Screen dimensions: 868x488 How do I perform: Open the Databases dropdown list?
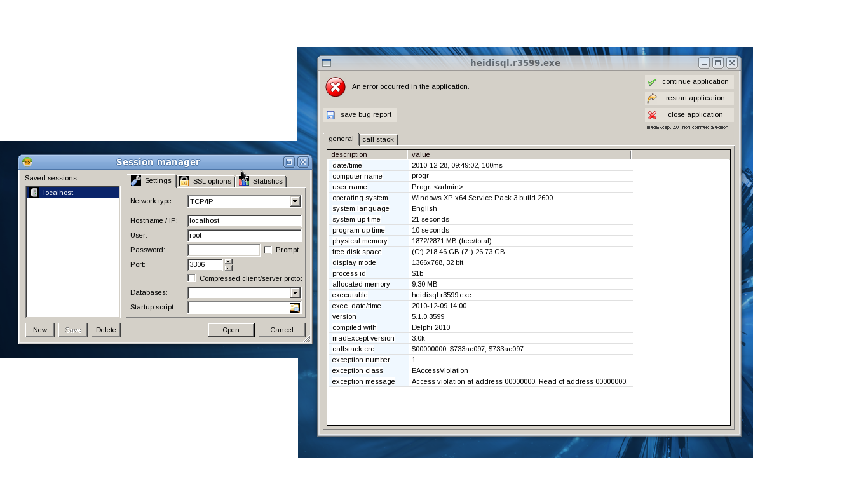295,293
